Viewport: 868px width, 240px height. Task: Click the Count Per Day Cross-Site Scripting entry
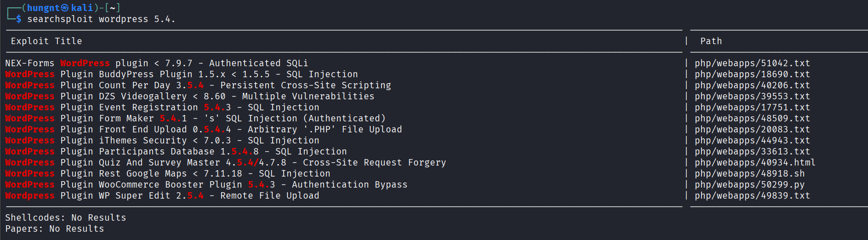tap(198, 85)
